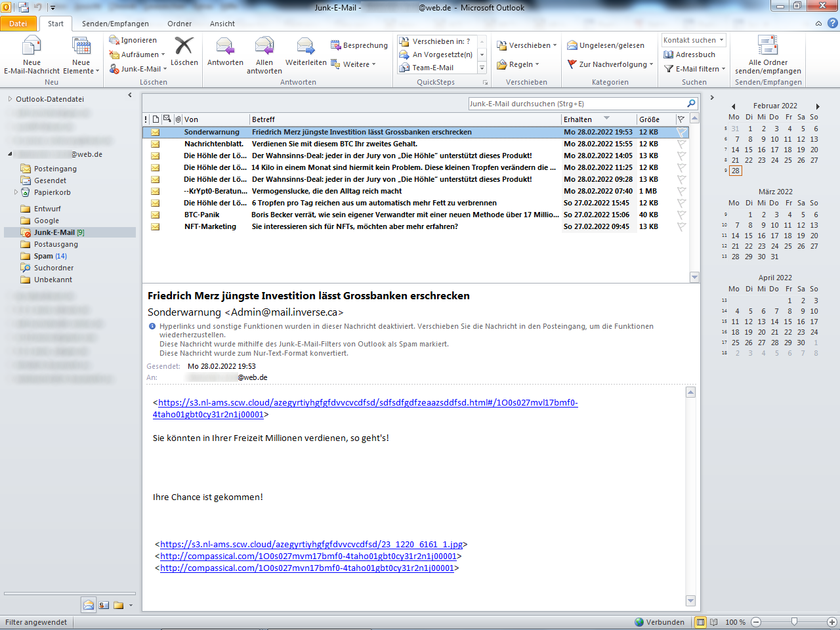Open the Kontakte navigation icon at sidebar bottom
This screenshot has width=840, height=630.
(x=104, y=605)
